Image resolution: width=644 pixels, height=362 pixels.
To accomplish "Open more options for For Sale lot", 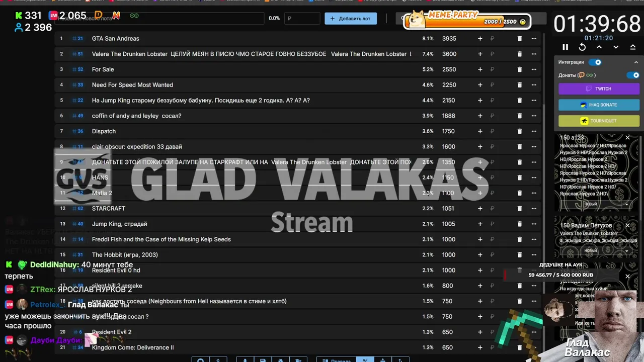I will coord(534,69).
